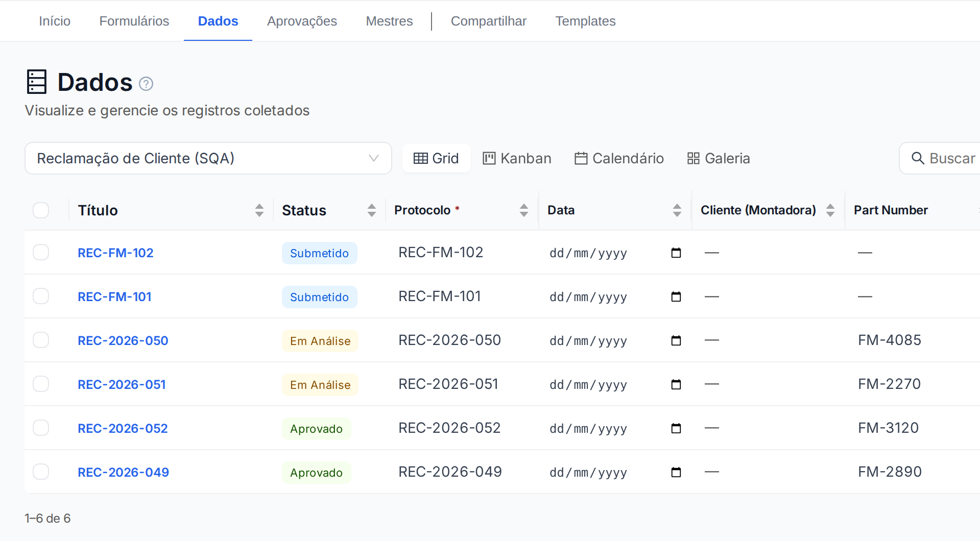The width and height of the screenshot is (980, 541).
Task: Open the REC-2026-050 record link
Action: coord(123,340)
